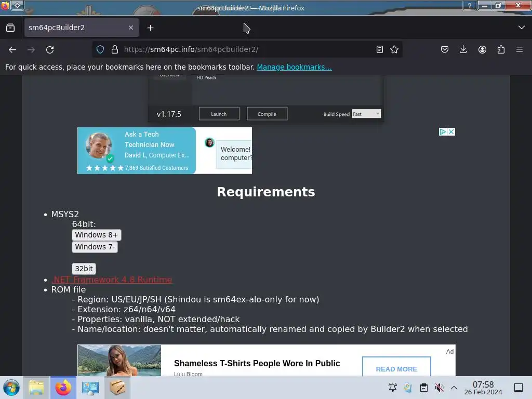532x399 pixels.
Task: Click the tracking protection shield icon
Action: pyautogui.click(x=100, y=49)
